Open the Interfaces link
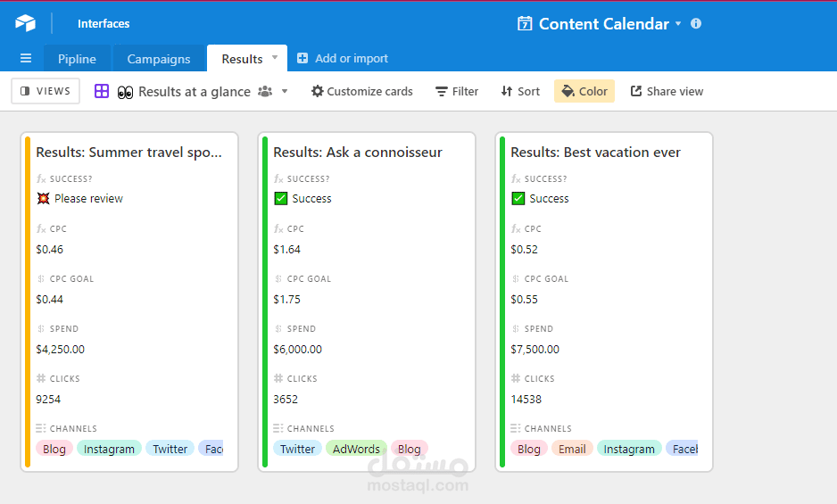The width and height of the screenshot is (837, 504). click(104, 24)
